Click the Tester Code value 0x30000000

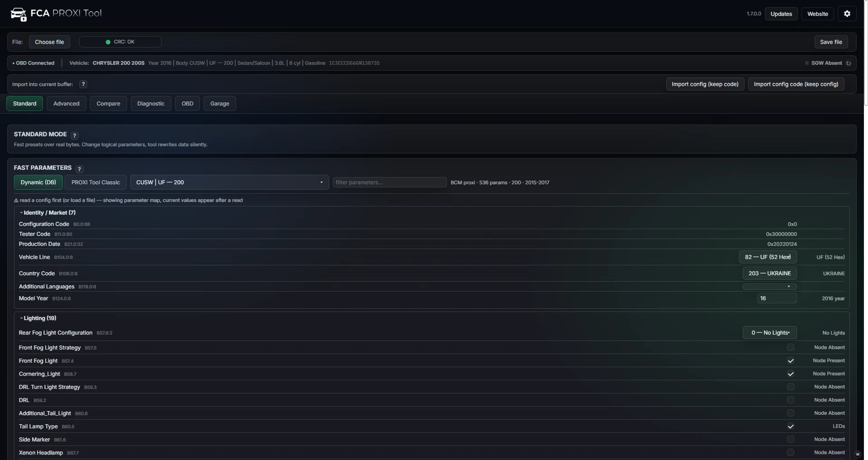click(781, 235)
